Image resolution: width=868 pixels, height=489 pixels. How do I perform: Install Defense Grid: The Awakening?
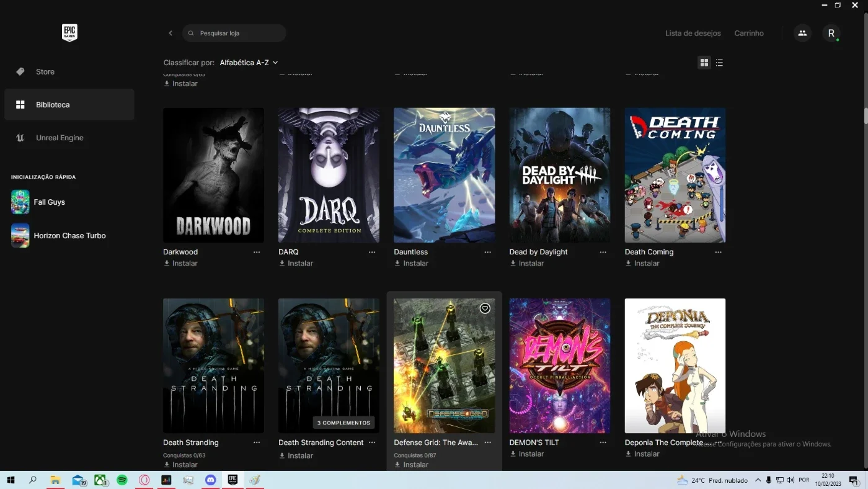coord(411,464)
